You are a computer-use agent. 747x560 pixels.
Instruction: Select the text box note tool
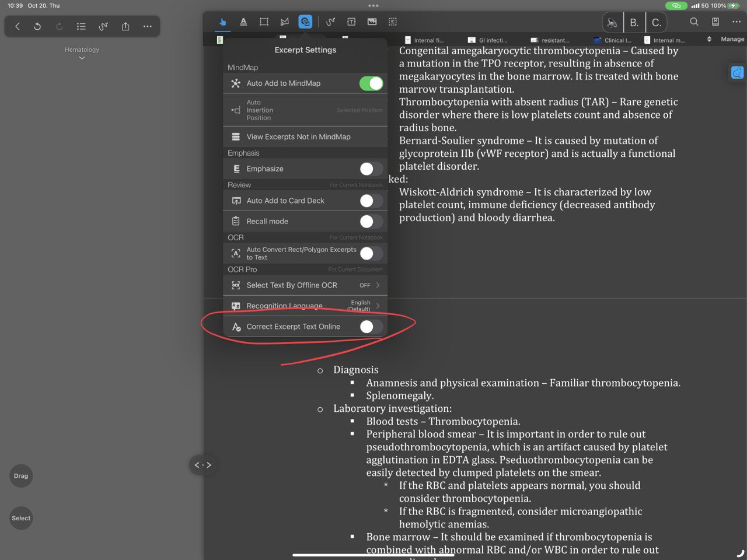[x=351, y=22]
